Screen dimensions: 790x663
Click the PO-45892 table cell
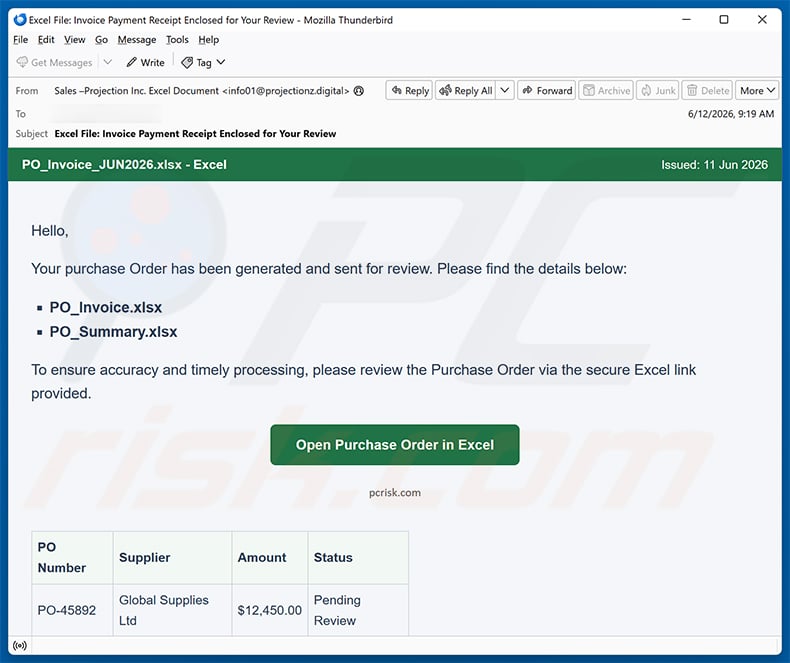(x=73, y=610)
